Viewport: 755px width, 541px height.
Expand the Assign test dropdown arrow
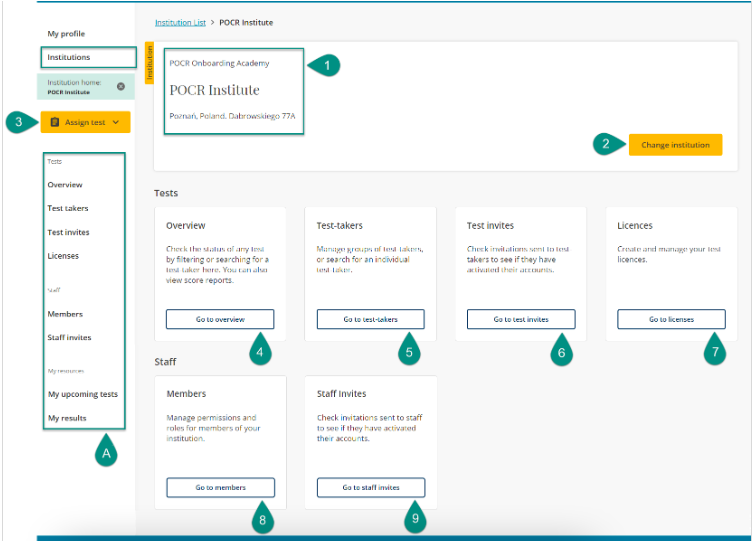pyautogui.click(x=117, y=122)
